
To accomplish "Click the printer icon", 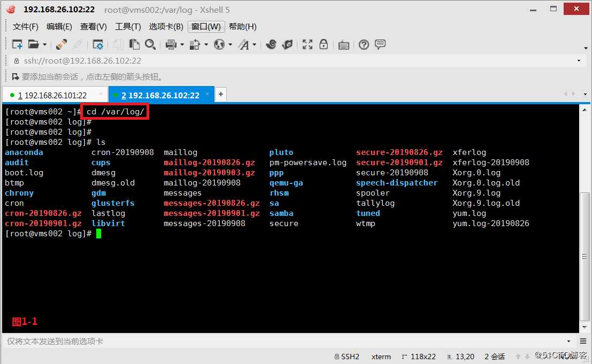I will [171, 44].
